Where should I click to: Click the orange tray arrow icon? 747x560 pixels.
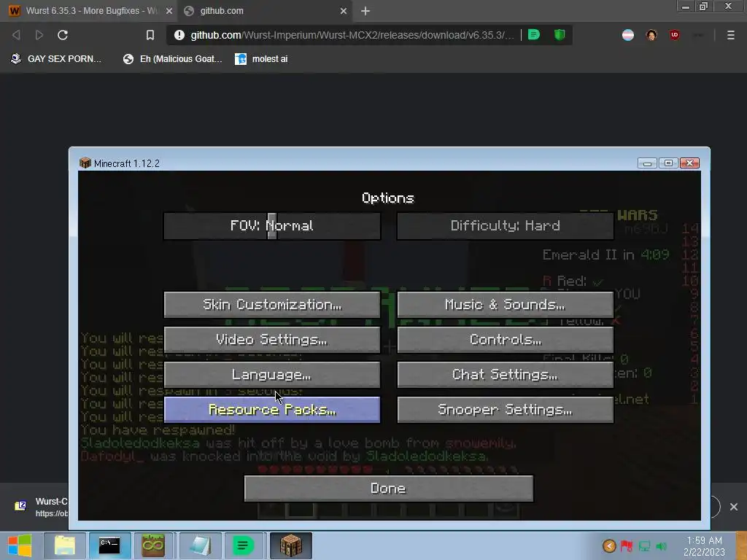coord(609,546)
